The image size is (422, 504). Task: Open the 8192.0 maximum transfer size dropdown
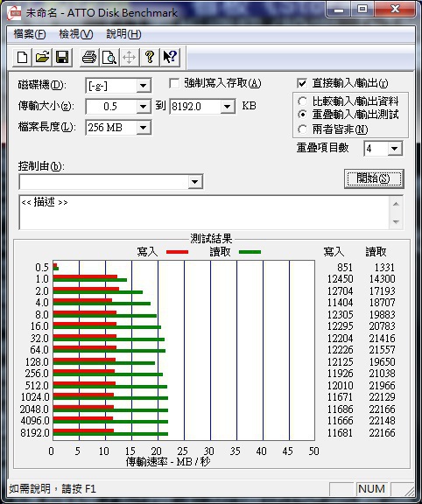click(228, 107)
